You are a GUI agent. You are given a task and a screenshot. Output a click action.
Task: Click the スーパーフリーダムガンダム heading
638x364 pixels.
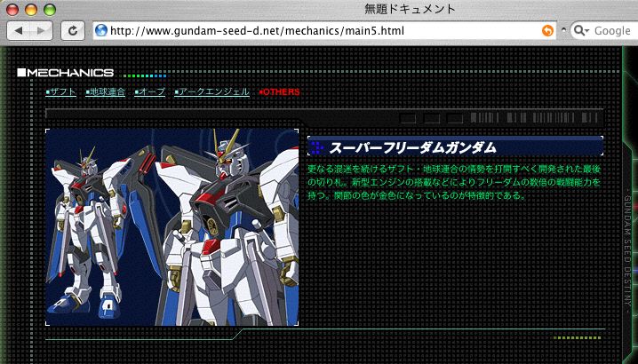(413, 148)
